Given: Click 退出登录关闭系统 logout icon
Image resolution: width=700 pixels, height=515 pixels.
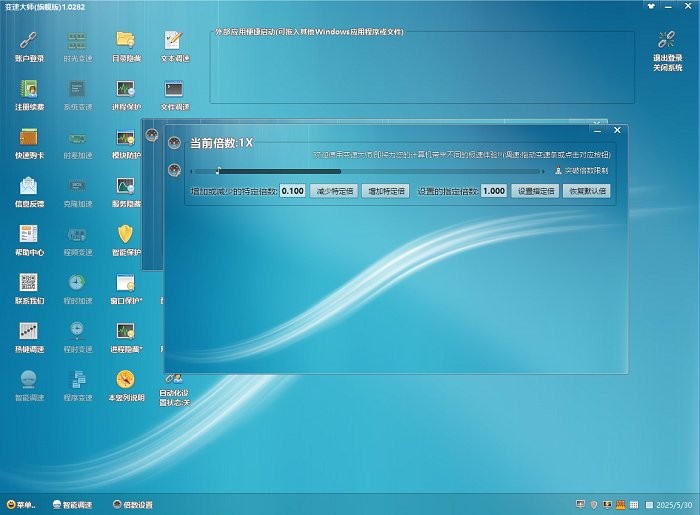Looking at the screenshot, I should tap(667, 42).
